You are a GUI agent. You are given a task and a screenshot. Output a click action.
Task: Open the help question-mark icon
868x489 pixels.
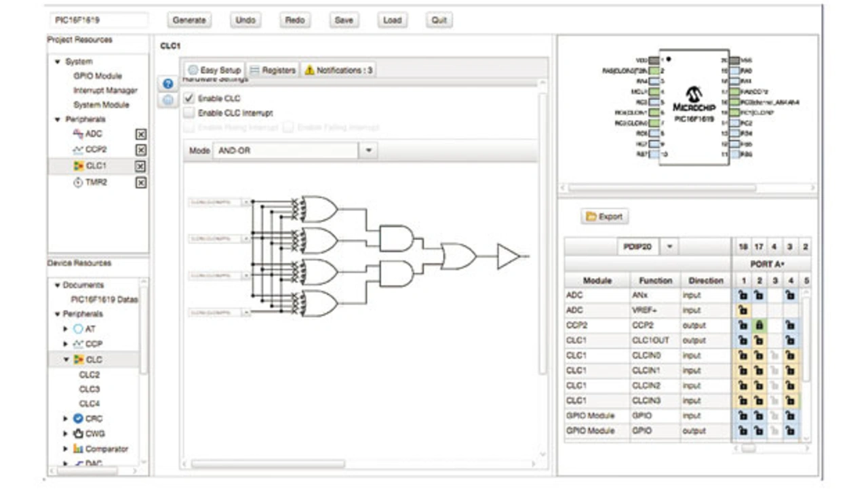(x=167, y=85)
